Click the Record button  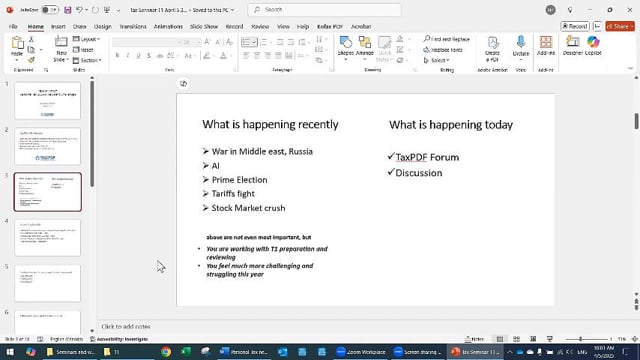tap(575, 26)
